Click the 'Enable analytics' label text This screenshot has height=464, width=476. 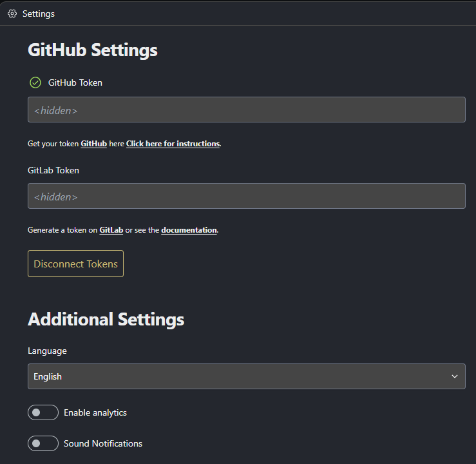pos(95,412)
